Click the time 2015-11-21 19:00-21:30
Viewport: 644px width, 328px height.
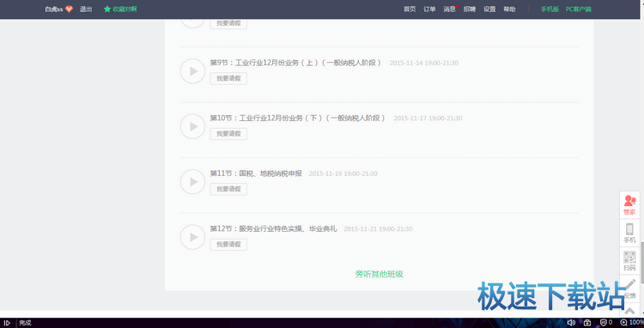pos(378,229)
